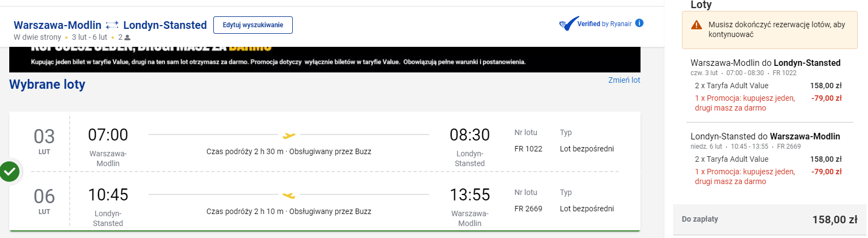Click the green checkmark circle for selected flights
868x238 pixels.
10,172
